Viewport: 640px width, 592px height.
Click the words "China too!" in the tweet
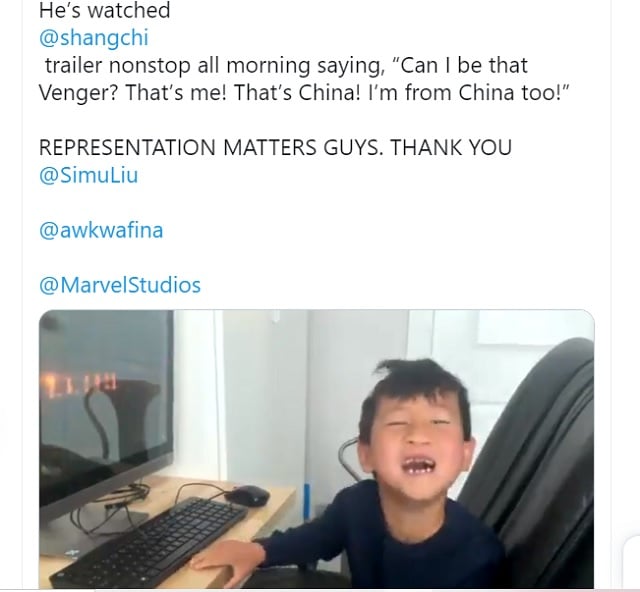[514, 93]
